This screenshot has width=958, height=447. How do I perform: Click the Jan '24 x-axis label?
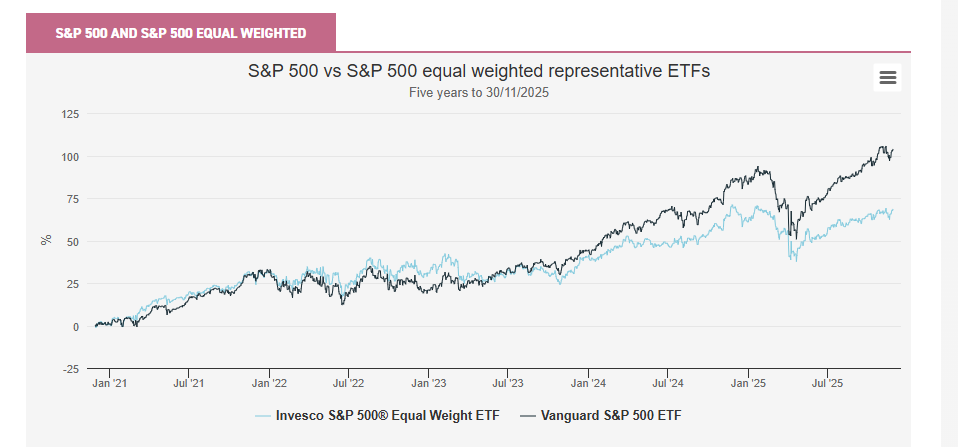click(x=589, y=382)
